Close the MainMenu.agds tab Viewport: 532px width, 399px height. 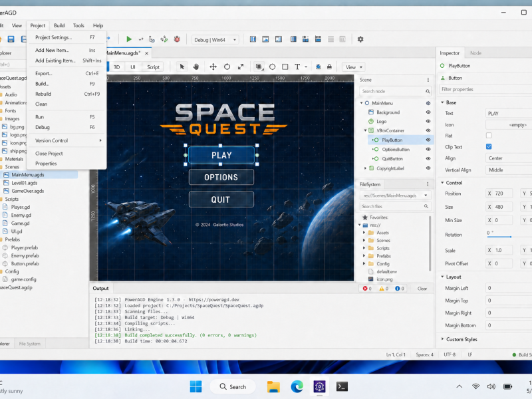[146, 53]
